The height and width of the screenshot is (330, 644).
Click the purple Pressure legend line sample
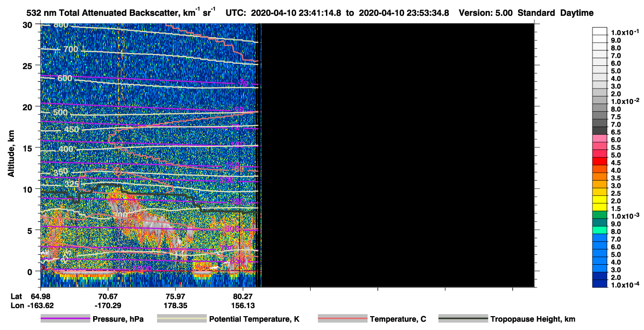[x=65, y=319]
